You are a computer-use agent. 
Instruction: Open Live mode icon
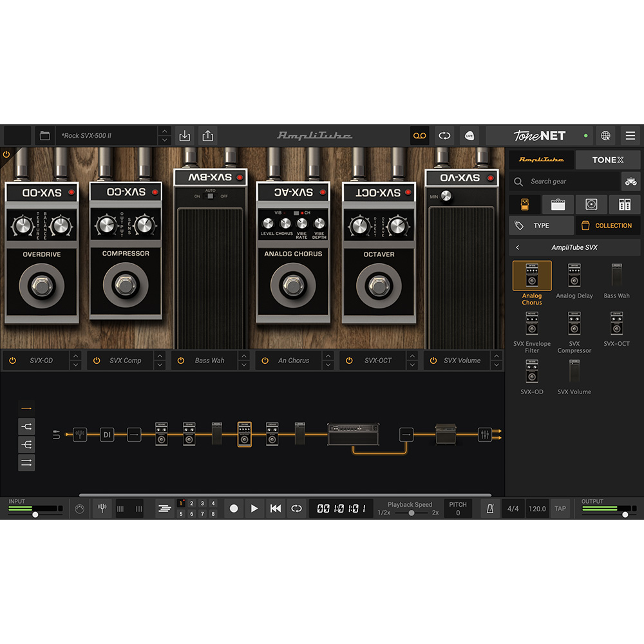pyautogui.click(x=469, y=135)
